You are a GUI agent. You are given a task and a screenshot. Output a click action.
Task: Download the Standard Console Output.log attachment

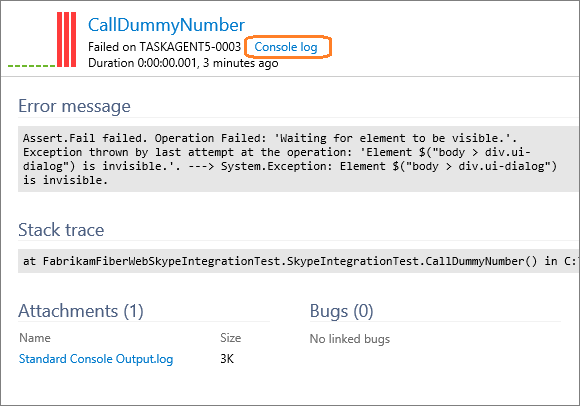coord(96,359)
